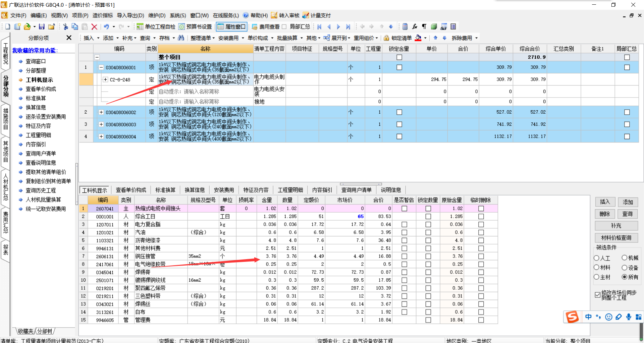
Task: Go to last record navigation icon
Action: (348, 27)
